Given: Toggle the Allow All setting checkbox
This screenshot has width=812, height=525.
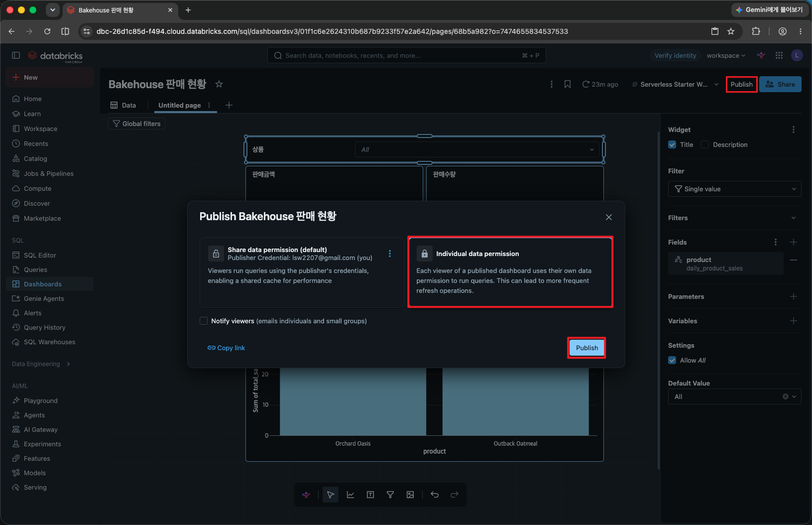Looking at the screenshot, I should click(672, 360).
